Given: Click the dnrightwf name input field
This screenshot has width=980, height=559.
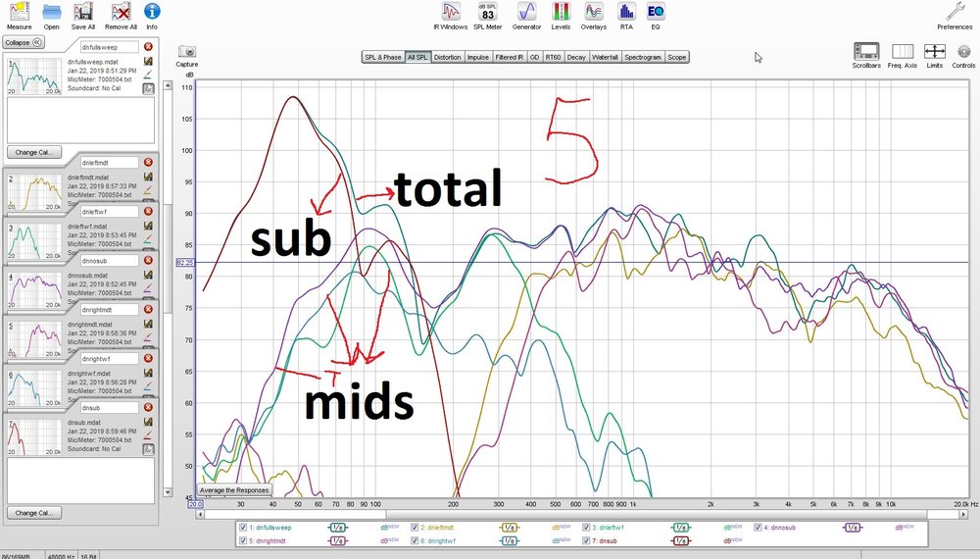Looking at the screenshot, I should click(110, 359).
